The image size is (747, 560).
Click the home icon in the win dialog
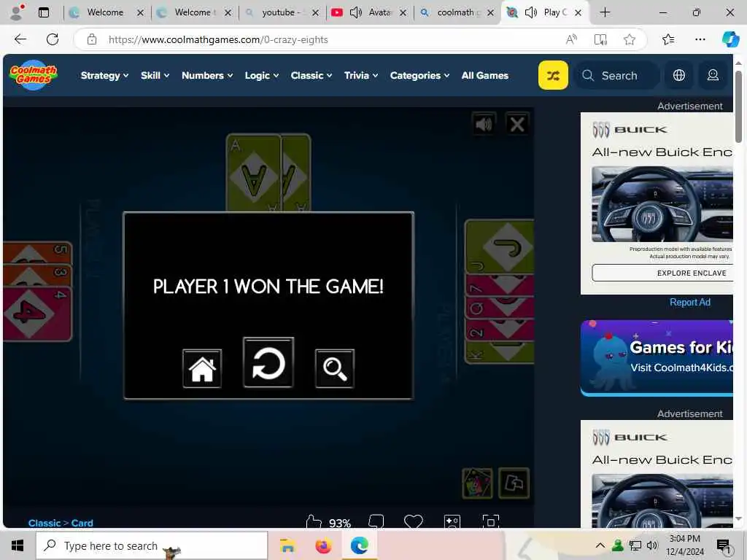point(202,368)
